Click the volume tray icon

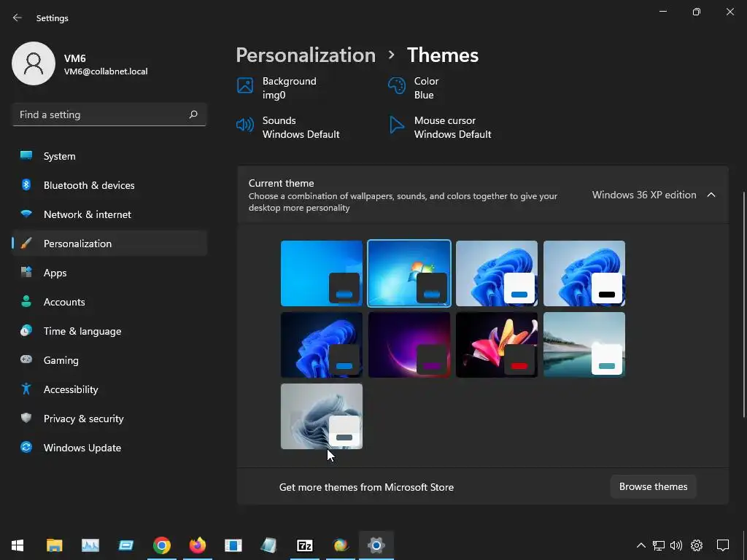click(x=676, y=545)
